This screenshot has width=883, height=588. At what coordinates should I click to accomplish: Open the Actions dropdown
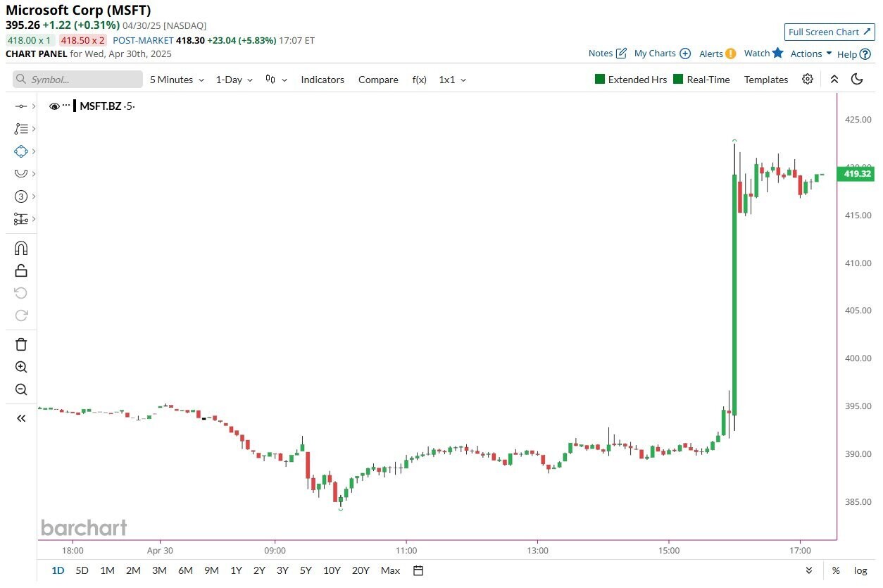point(811,54)
